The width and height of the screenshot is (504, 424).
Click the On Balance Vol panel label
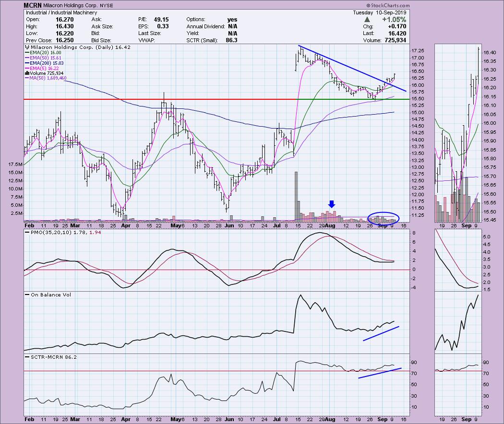coord(48,294)
